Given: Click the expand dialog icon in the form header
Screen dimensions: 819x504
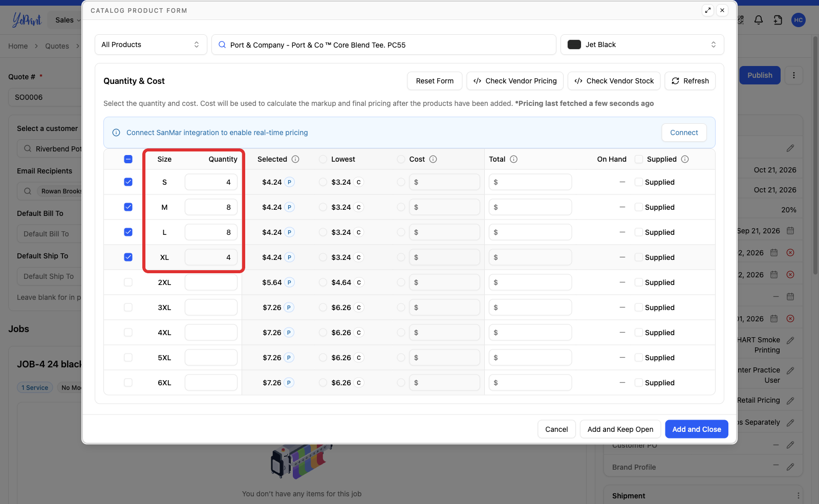Looking at the screenshot, I should pos(707,10).
